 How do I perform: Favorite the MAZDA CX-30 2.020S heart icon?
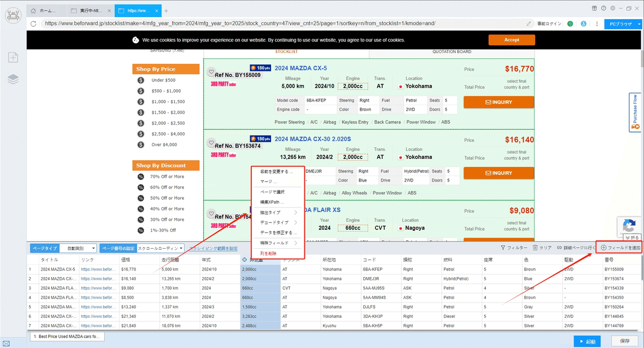pos(211,142)
